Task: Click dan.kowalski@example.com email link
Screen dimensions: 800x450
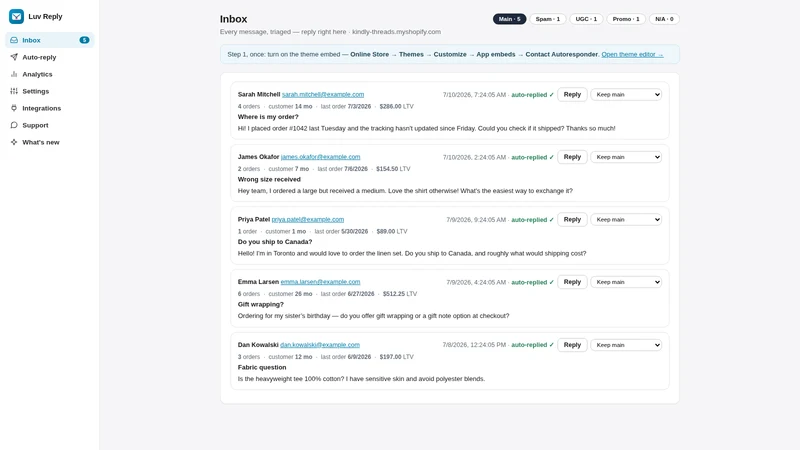Action: 320,345
